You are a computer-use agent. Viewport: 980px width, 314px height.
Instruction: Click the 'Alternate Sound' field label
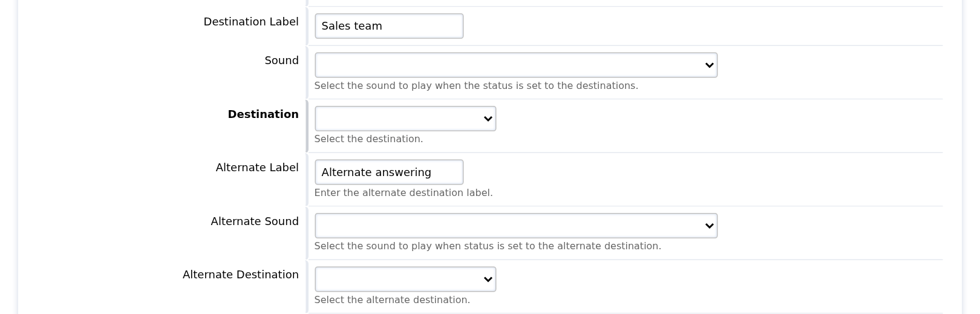pyautogui.click(x=255, y=221)
